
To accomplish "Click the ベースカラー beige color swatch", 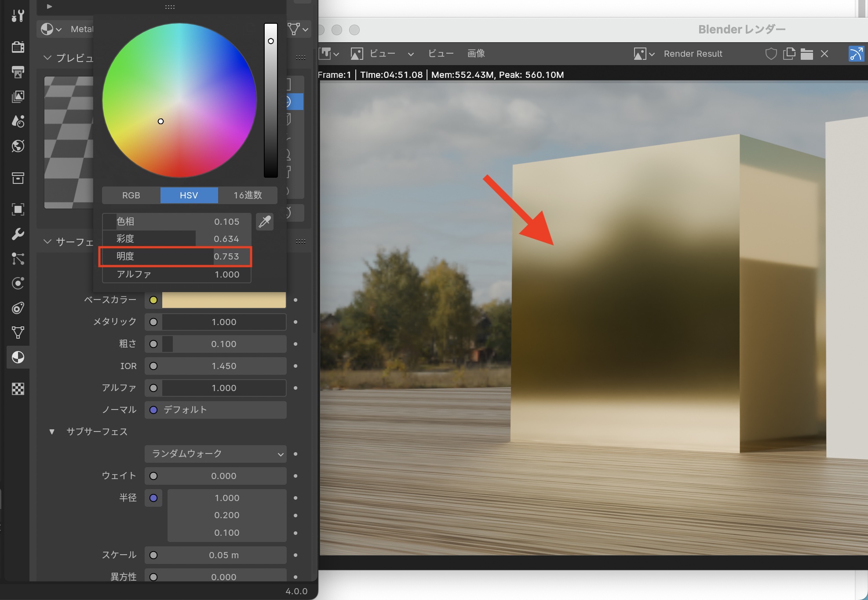I will click(224, 300).
